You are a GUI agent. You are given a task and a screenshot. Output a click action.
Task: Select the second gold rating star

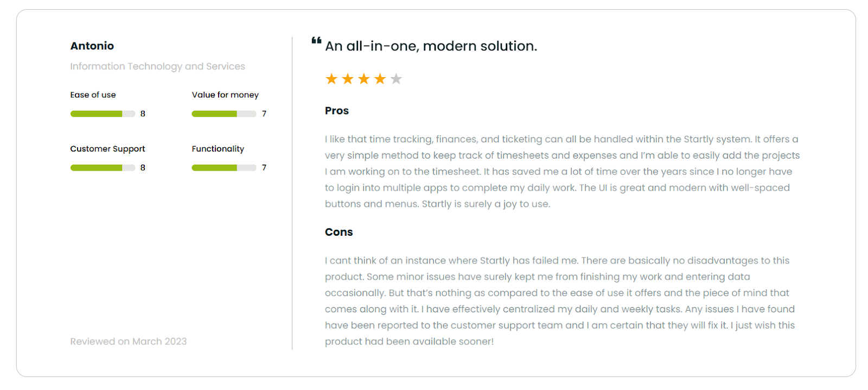(348, 79)
